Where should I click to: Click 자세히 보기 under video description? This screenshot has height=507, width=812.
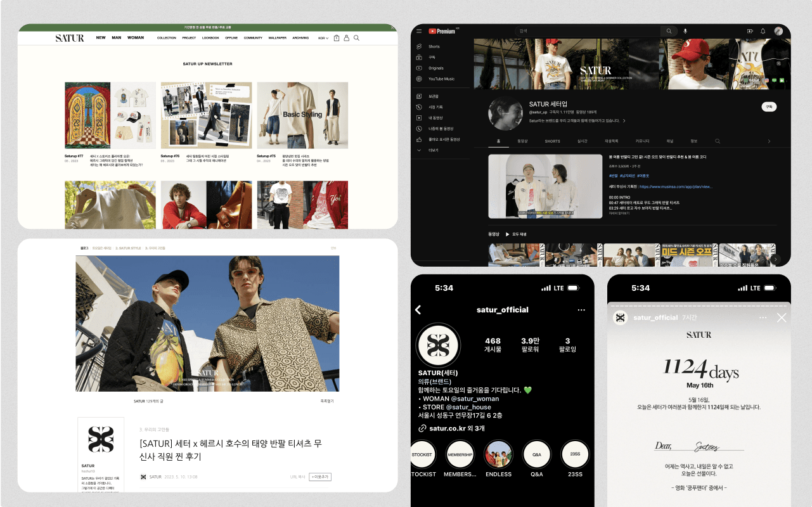coord(619,213)
